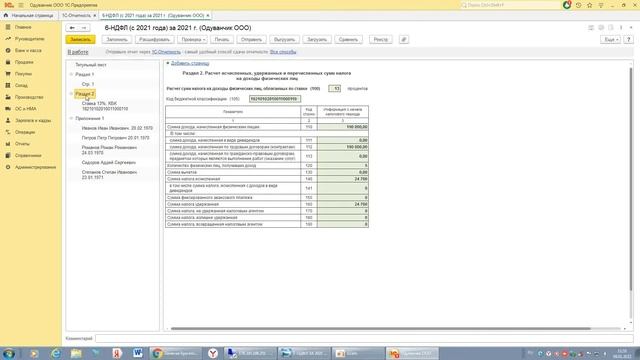Viewport: 640px width, 360px height.
Task: Click the Добавить страницу link
Action: 190,63
